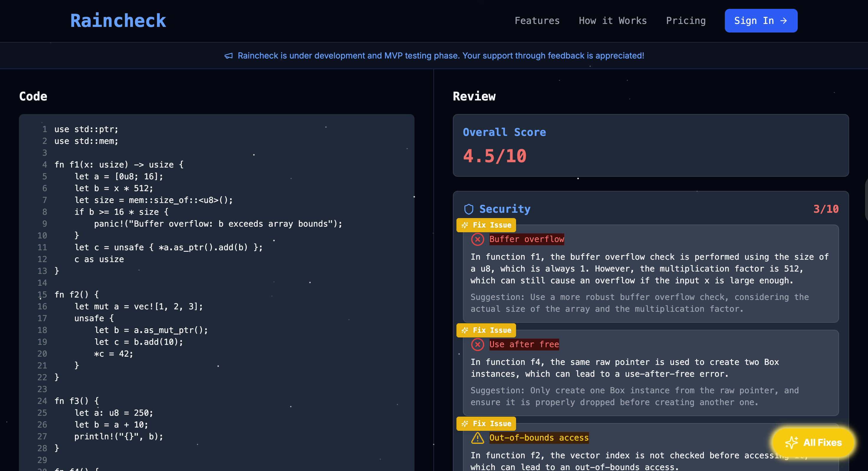
Task: Click the megaphone icon in announcement banner
Action: 229,56
